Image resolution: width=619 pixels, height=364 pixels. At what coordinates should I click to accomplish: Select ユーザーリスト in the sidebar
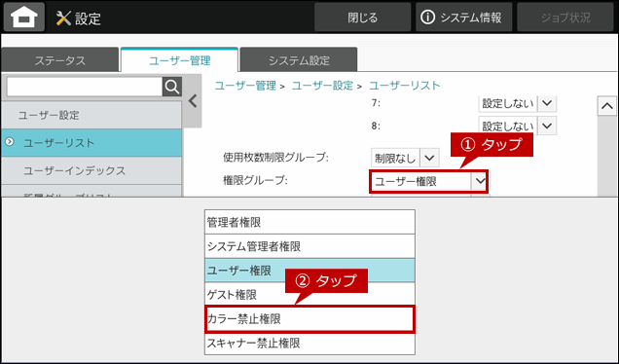[x=91, y=142]
